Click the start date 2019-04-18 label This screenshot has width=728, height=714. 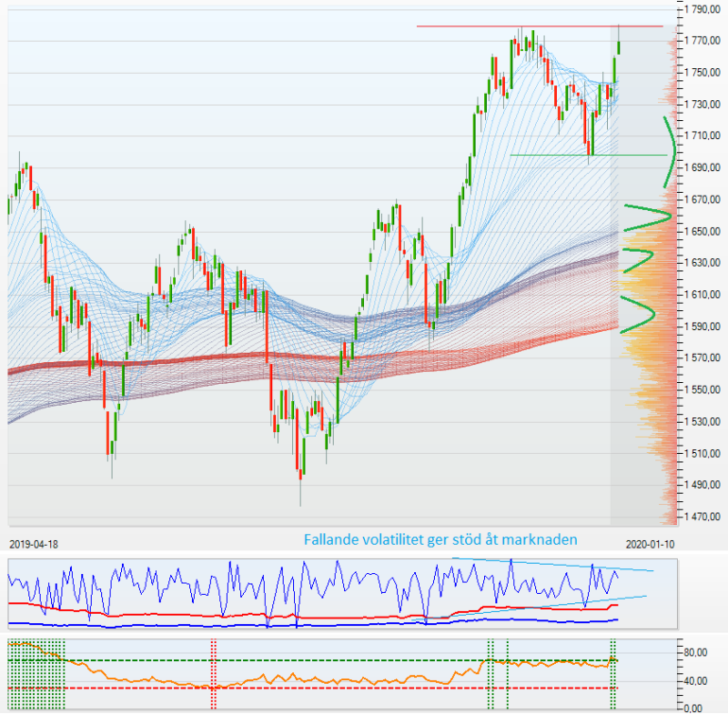(34, 545)
